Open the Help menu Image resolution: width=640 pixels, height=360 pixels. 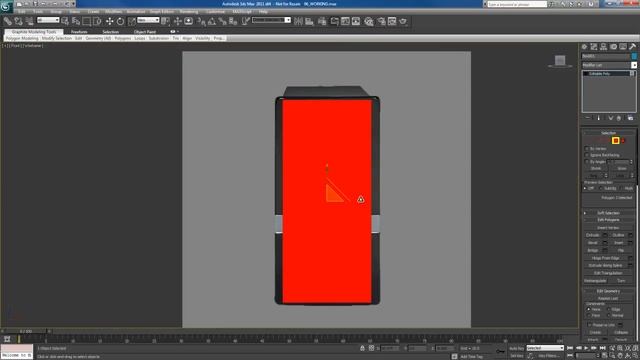pos(263,11)
